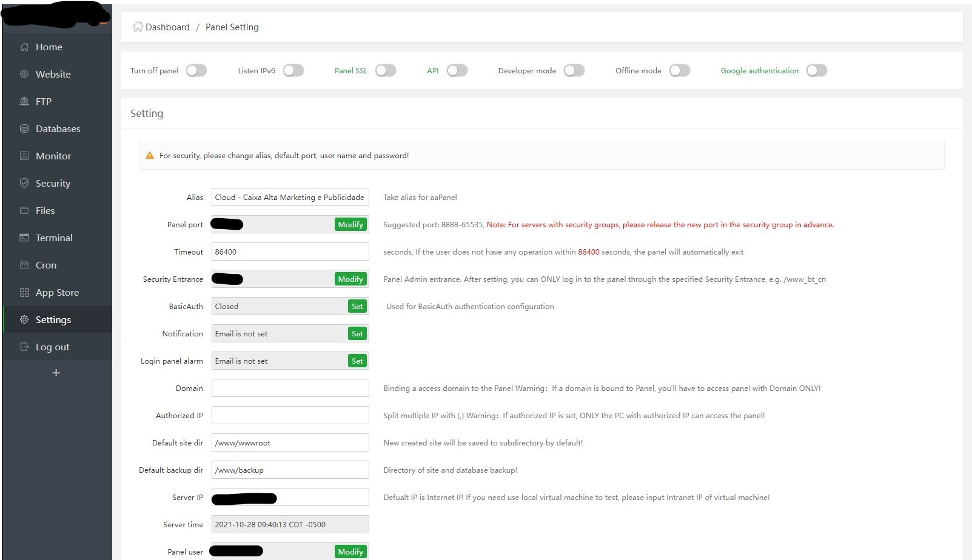Click the Google authentication label link
Viewport: 972px width, 560px height.
pos(760,71)
